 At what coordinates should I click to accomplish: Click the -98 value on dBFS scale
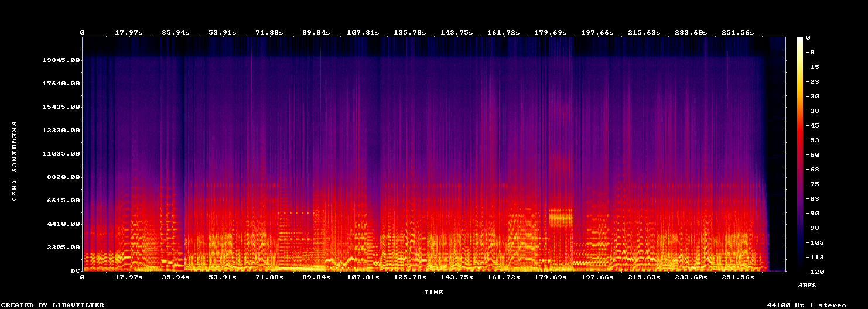[x=812, y=228]
